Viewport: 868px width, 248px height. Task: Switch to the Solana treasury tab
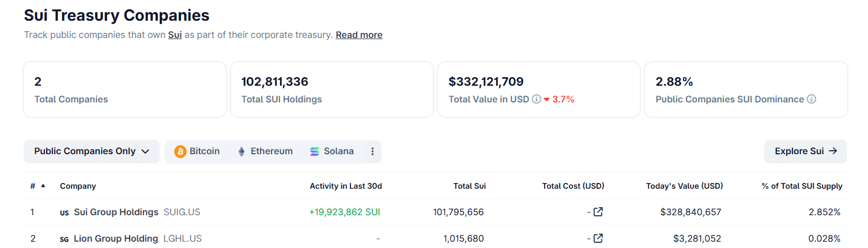coord(338,151)
